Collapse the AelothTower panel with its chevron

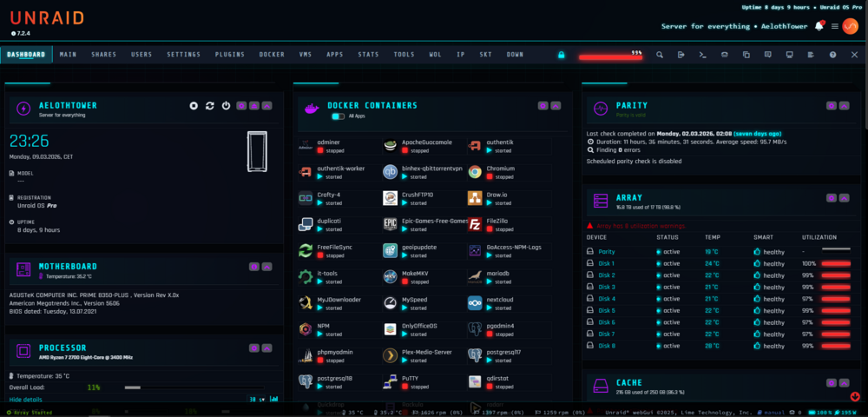click(x=266, y=106)
